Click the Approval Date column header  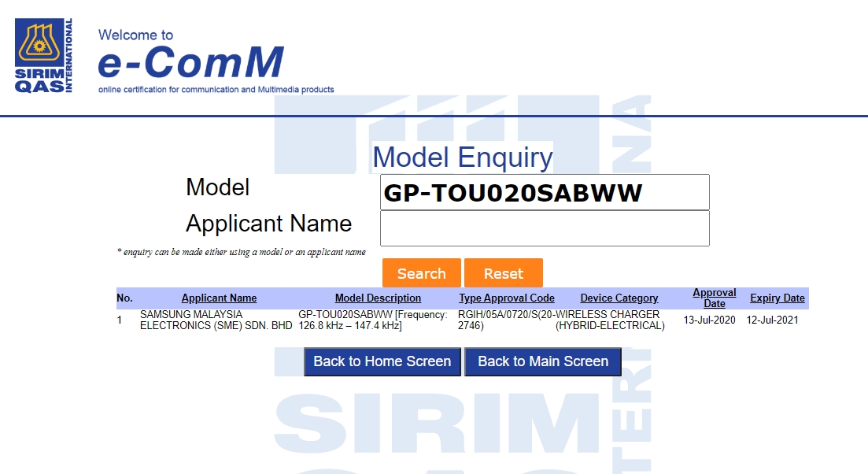[x=715, y=298]
